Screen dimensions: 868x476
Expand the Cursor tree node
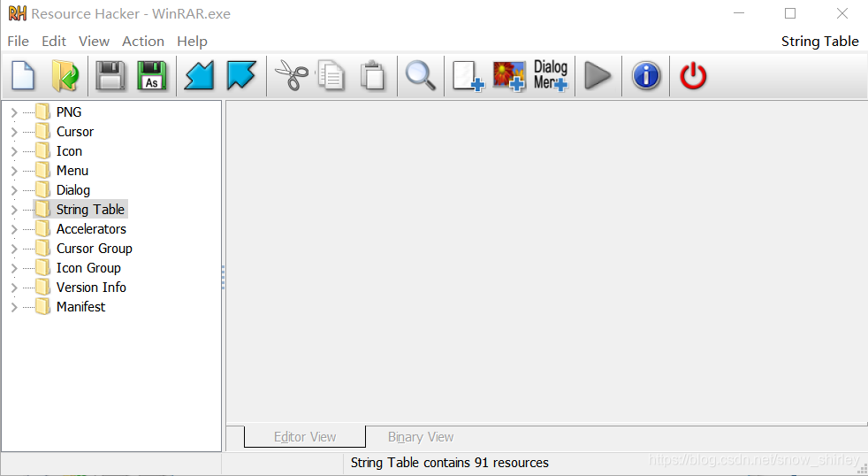[x=14, y=132]
